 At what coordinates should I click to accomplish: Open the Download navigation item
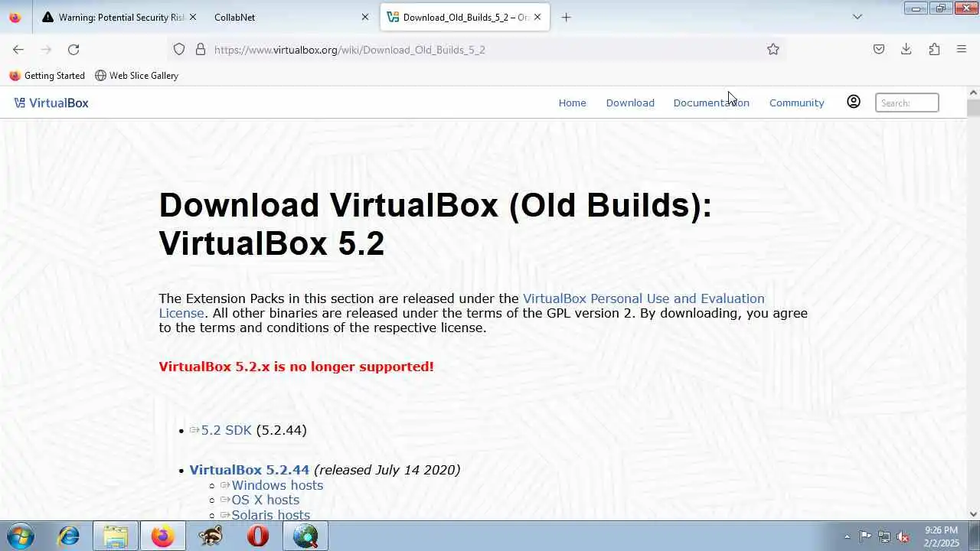[630, 103]
